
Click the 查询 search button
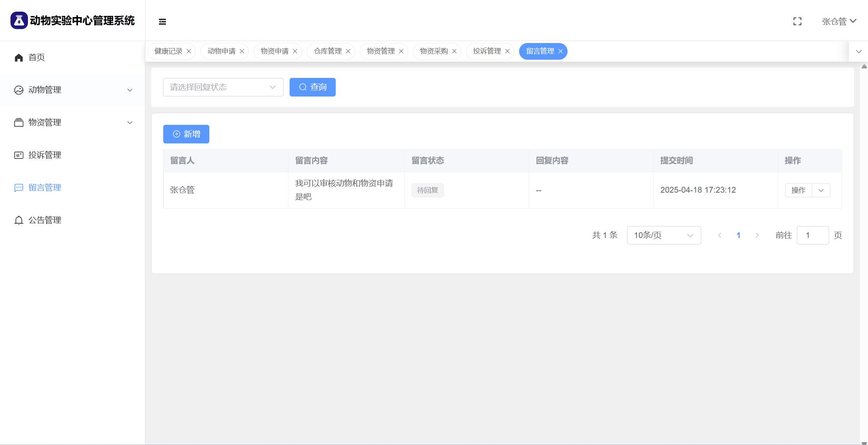pyautogui.click(x=312, y=87)
